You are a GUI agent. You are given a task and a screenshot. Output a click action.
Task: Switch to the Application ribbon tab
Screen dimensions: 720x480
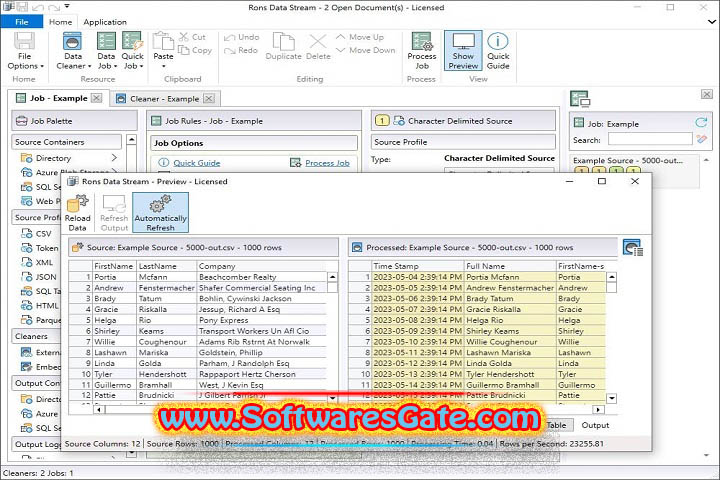click(x=105, y=22)
